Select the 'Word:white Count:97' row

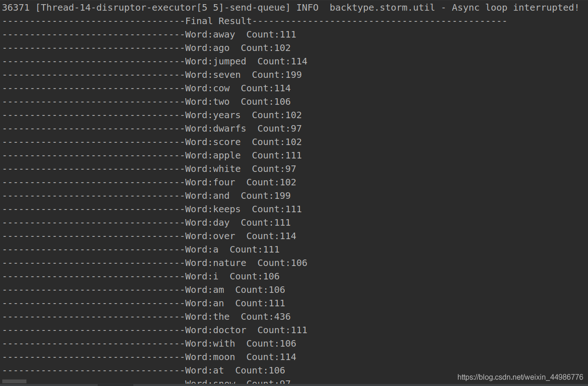[149, 169]
